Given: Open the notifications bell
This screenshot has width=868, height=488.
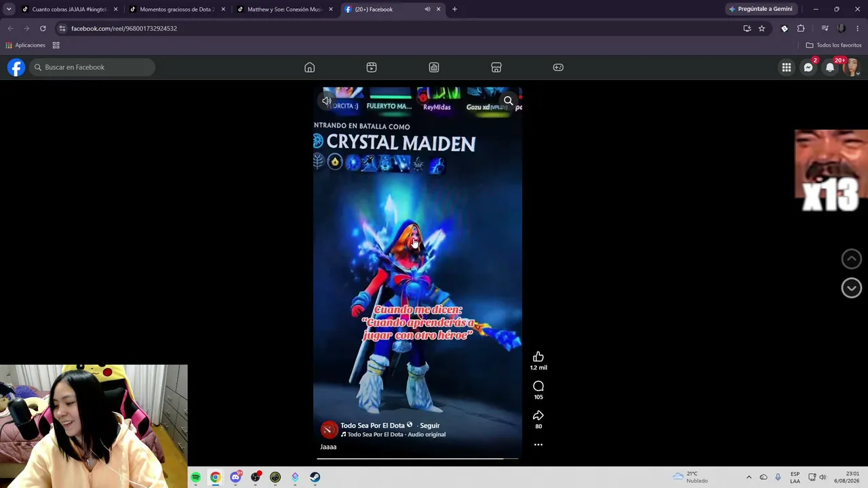Looking at the screenshot, I should 830,67.
